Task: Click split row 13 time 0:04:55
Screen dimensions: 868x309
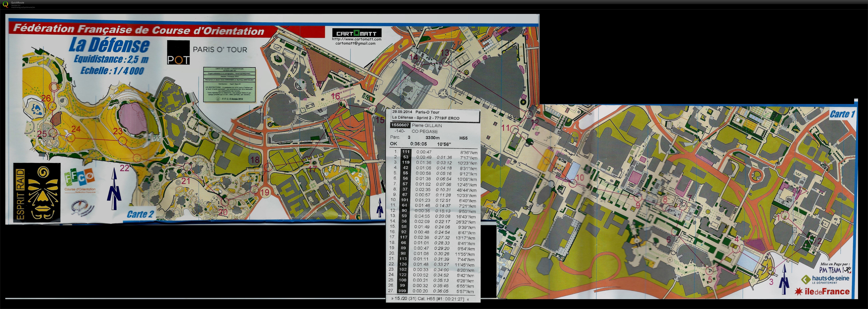Action: coord(422,216)
